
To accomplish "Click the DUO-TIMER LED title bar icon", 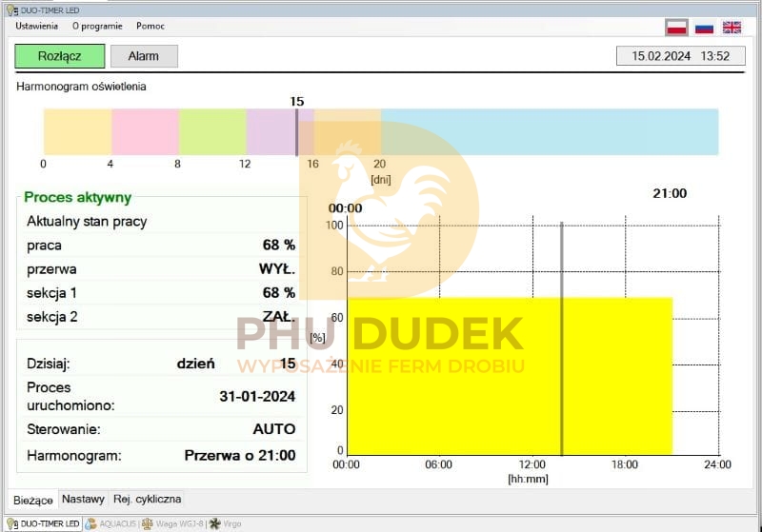I will point(10,9).
